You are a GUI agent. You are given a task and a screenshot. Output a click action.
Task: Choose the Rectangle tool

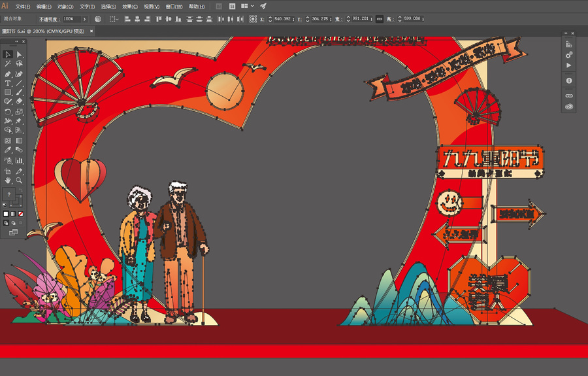pos(7,92)
